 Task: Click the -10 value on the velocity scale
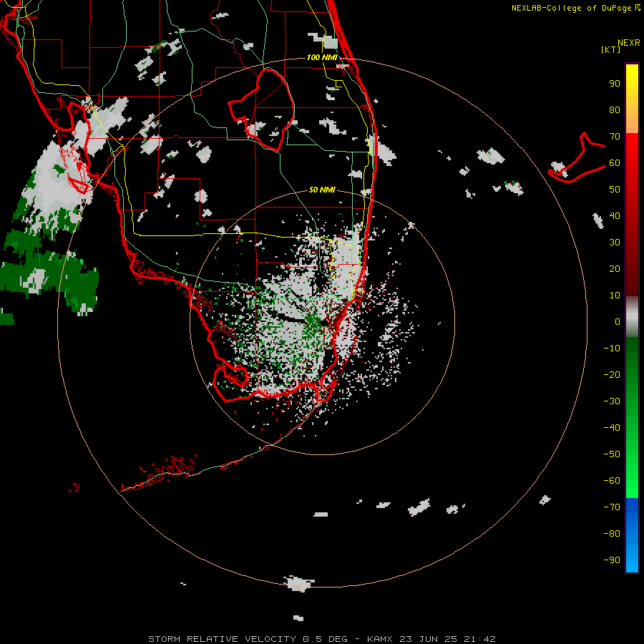coord(612,348)
